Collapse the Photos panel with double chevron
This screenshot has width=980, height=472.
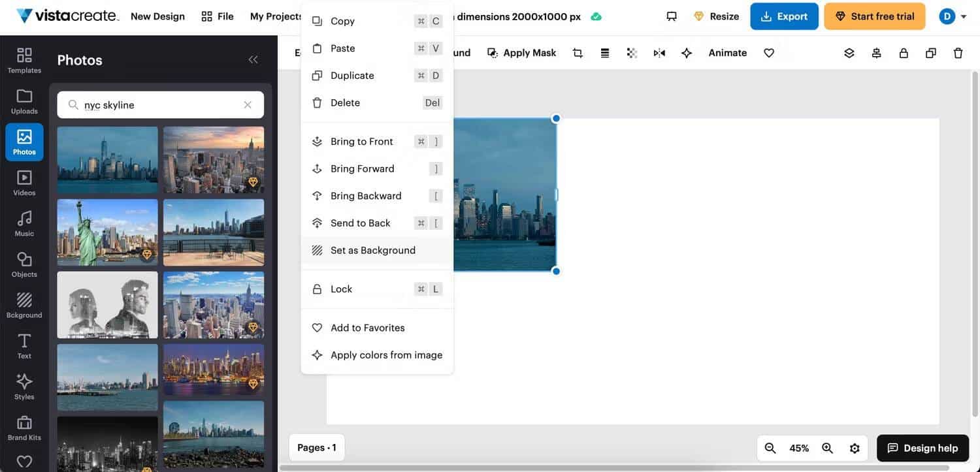click(x=253, y=60)
